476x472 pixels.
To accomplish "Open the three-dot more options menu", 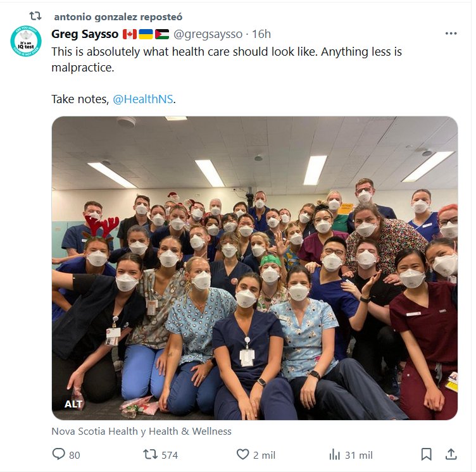I will coord(451,34).
